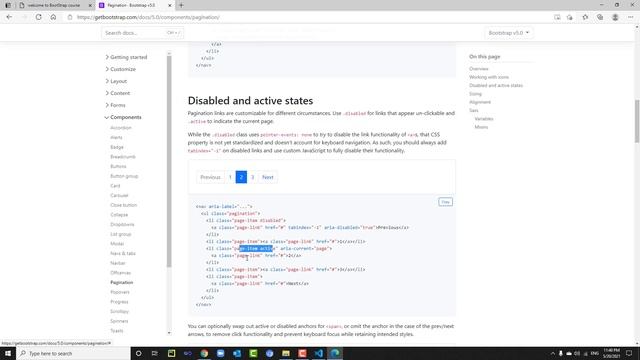This screenshot has width=640, height=360.
Task: Switch to welcome to BootStrap course tab
Action: [x=55, y=5]
